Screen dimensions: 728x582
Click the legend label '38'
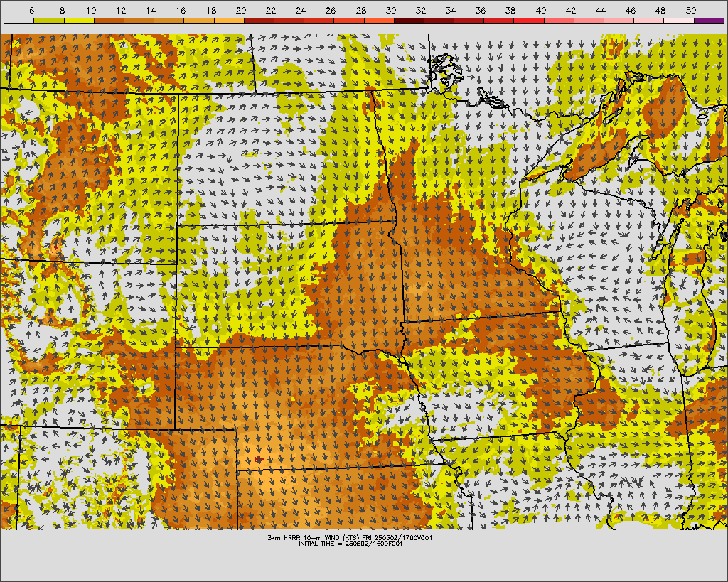click(x=510, y=10)
